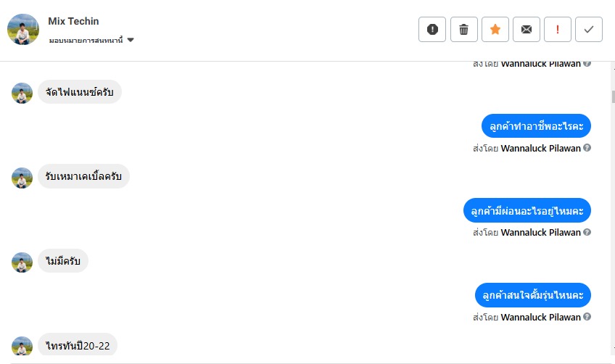Image resolution: width=615 pixels, height=364 pixels.
Task: Click help icon under ลูกค้าสนใจตั้มรุ่นไหนคะ message
Action: click(587, 317)
